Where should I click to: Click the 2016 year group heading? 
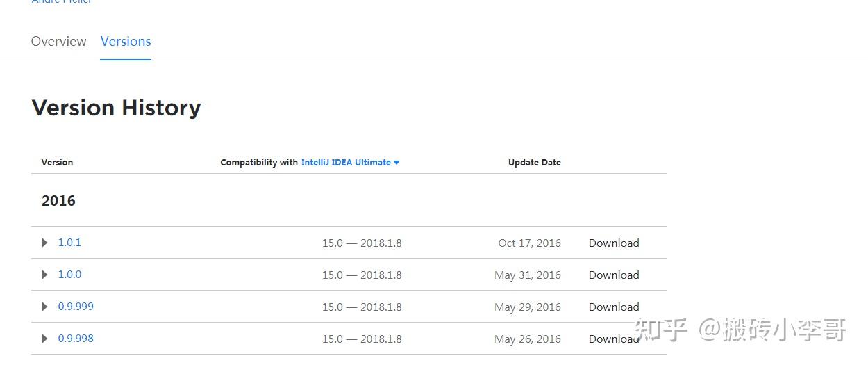(58, 201)
